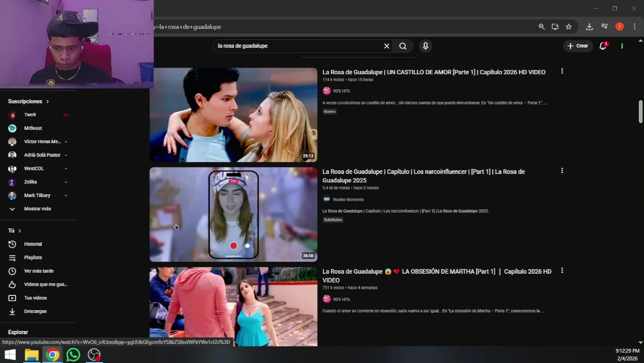Open options for UN CASTILLO DE AMOR video
Screen dimensions: 644x363
tap(562, 71)
